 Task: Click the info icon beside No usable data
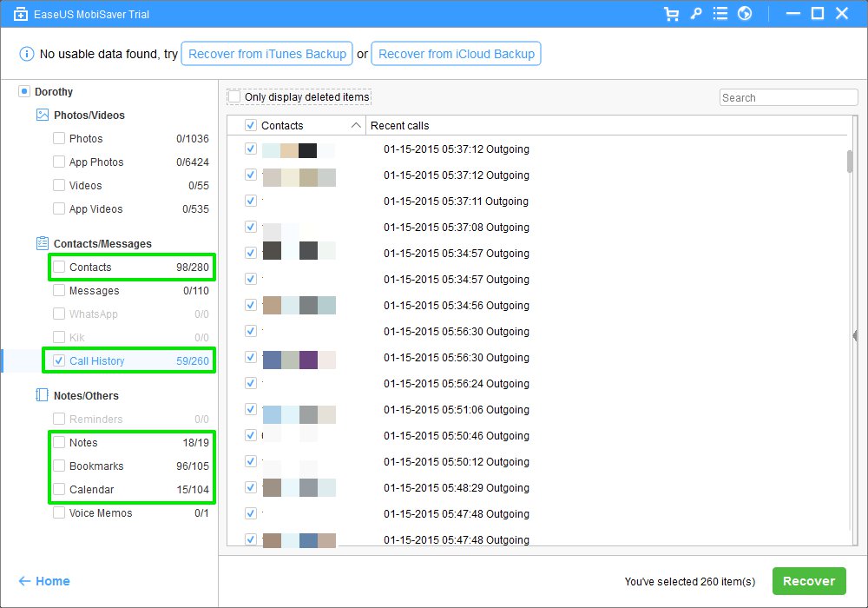[x=26, y=54]
